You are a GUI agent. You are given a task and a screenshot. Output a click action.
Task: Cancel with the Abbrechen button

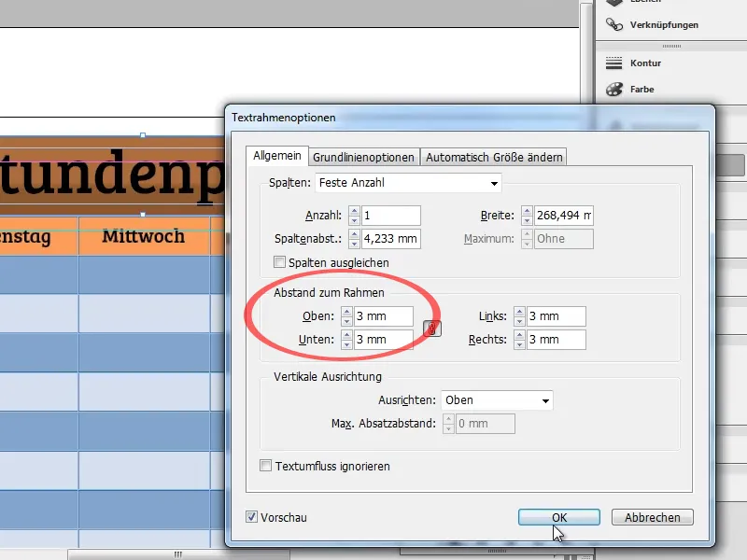(652, 517)
